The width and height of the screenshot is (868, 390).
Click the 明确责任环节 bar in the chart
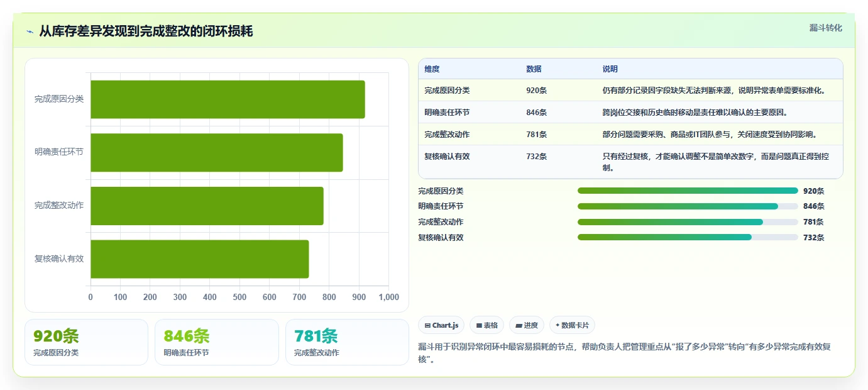coord(217,152)
